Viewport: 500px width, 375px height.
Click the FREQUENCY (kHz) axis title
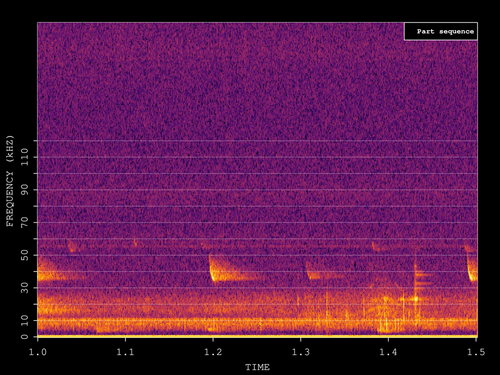[x=10, y=181]
